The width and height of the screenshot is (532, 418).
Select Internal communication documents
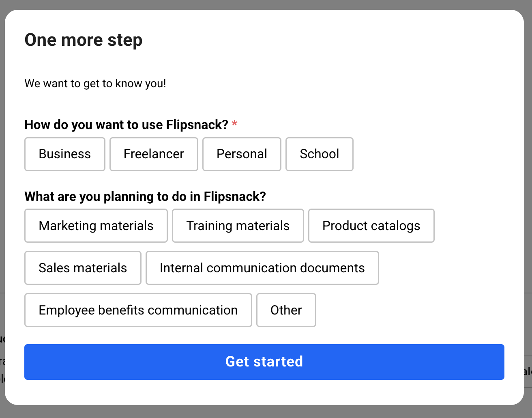pos(262,268)
